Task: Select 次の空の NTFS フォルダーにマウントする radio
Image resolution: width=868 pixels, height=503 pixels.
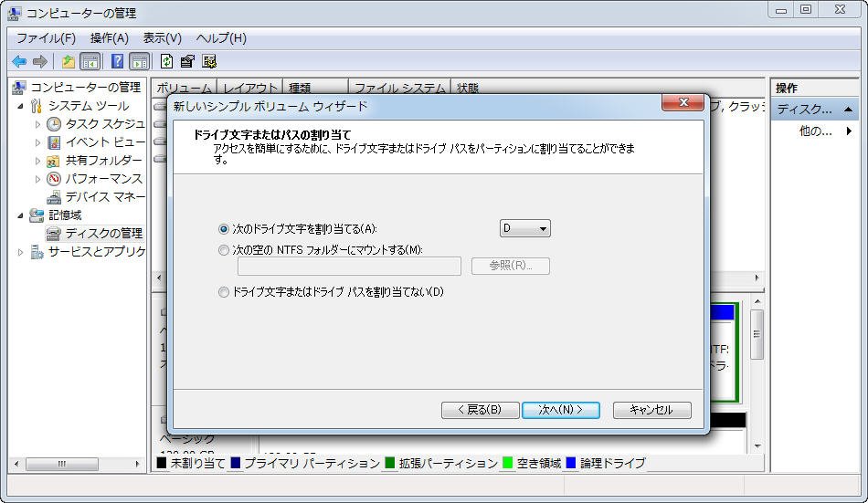Action: coord(224,250)
